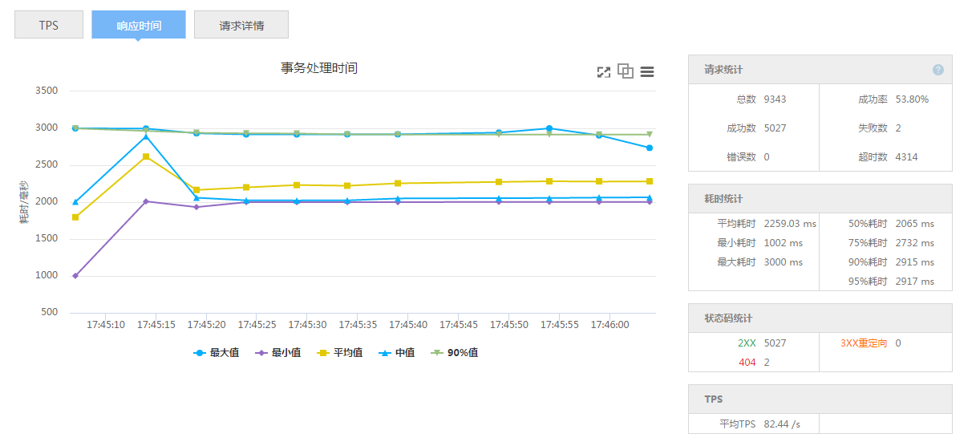Click the 耗时统计 panel header
The image size is (980, 446).
(820, 198)
